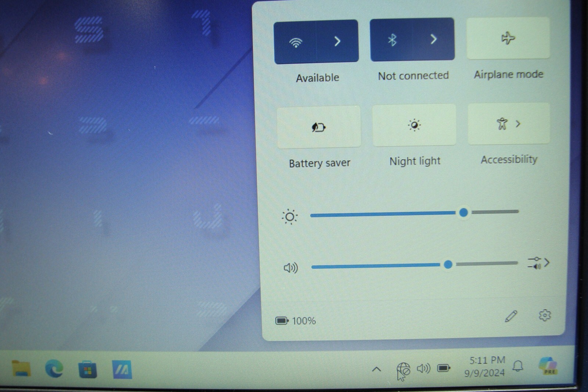Open all settings with the gear icon
Viewport: 588px width, 392px height.
pyautogui.click(x=545, y=315)
